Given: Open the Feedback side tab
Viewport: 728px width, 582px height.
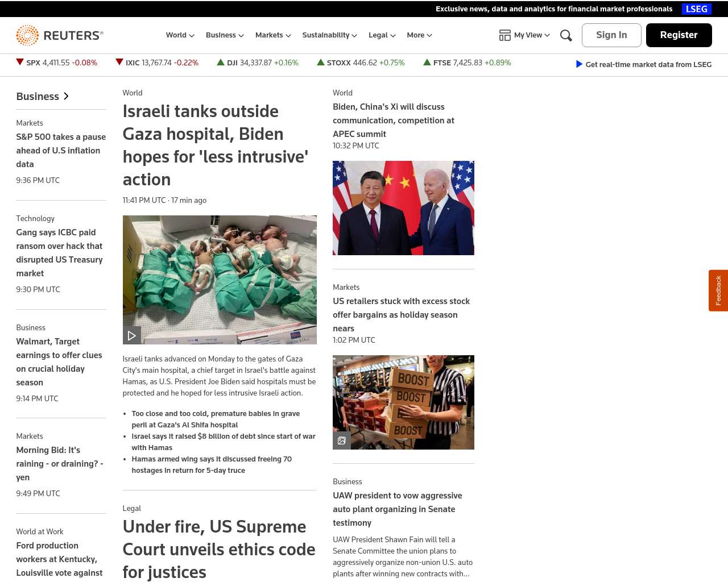Looking at the screenshot, I should 718,290.
